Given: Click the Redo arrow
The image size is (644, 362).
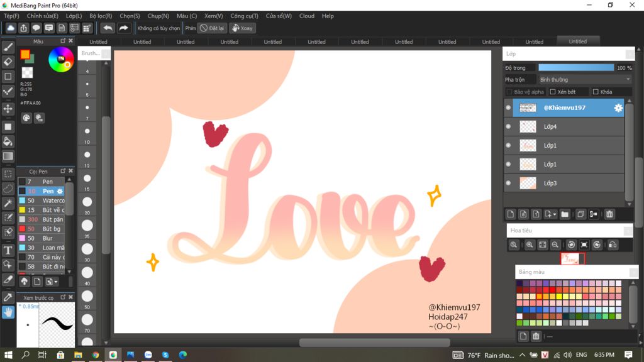Looking at the screenshot, I should point(123,28).
